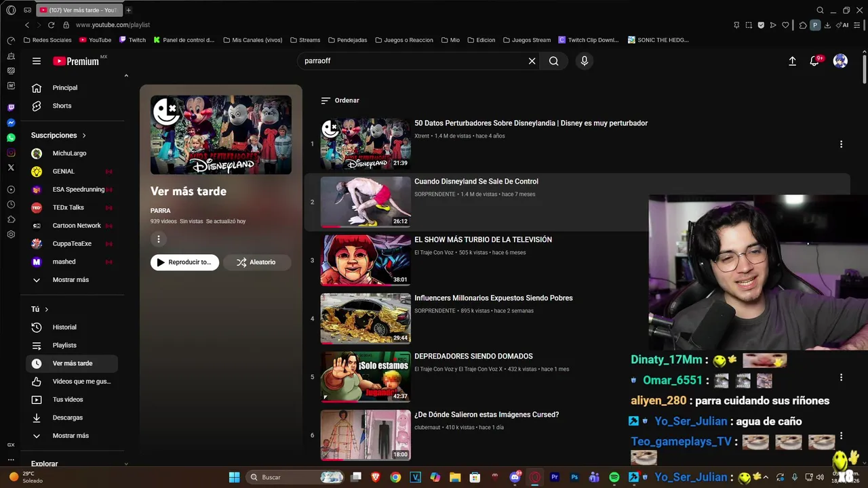Screen dimensions: 868x488
Task: Open the YouTube hamburger guide menu
Action: tap(37, 61)
